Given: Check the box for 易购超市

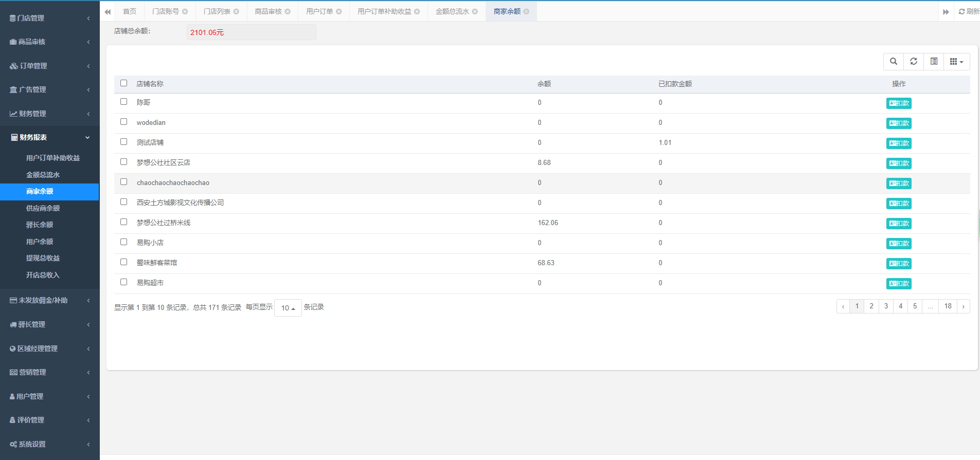Looking at the screenshot, I should pyautogui.click(x=123, y=282).
